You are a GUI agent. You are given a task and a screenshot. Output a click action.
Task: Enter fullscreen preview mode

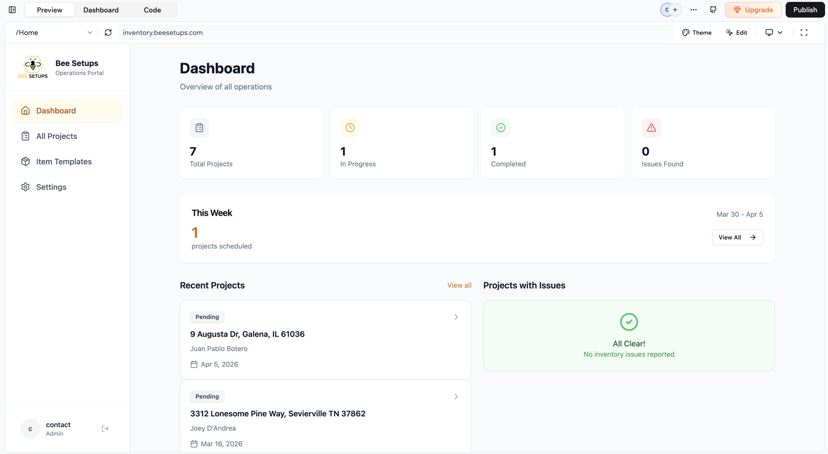point(804,32)
